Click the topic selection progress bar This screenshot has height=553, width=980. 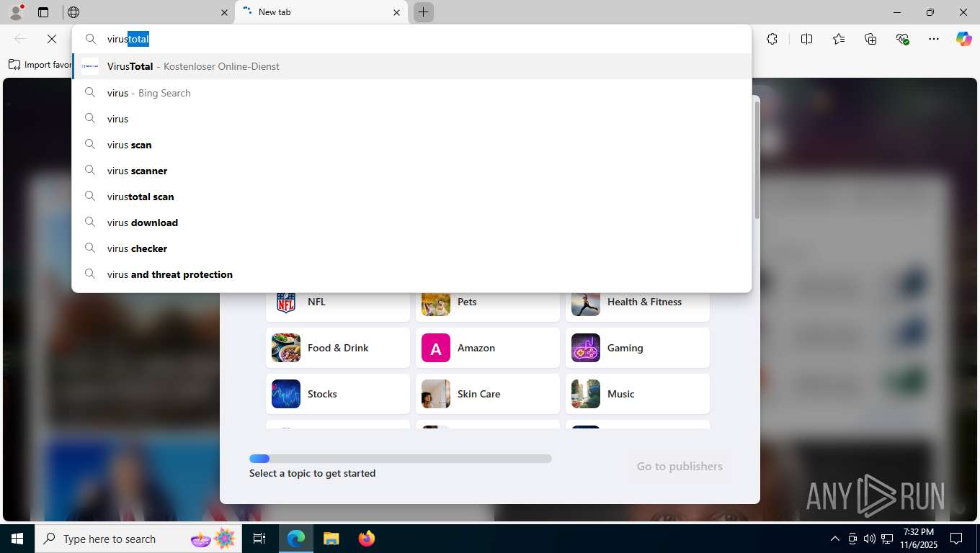coord(401,459)
